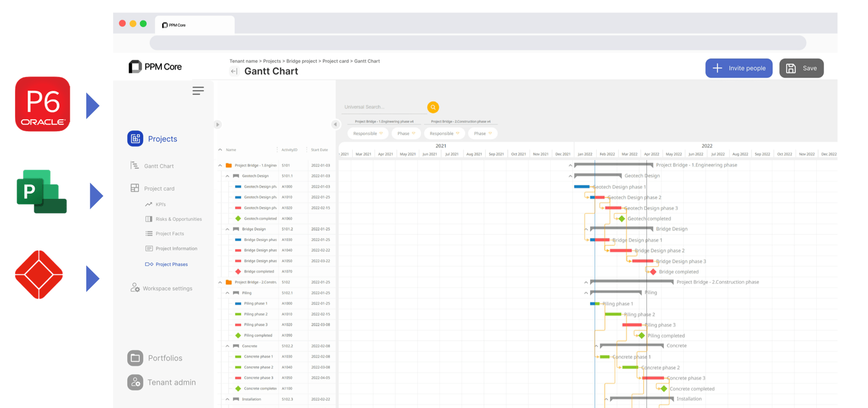This screenshot has height=408, width=868.
Task: Click the yellow search magnifier button
Action: 433,107
